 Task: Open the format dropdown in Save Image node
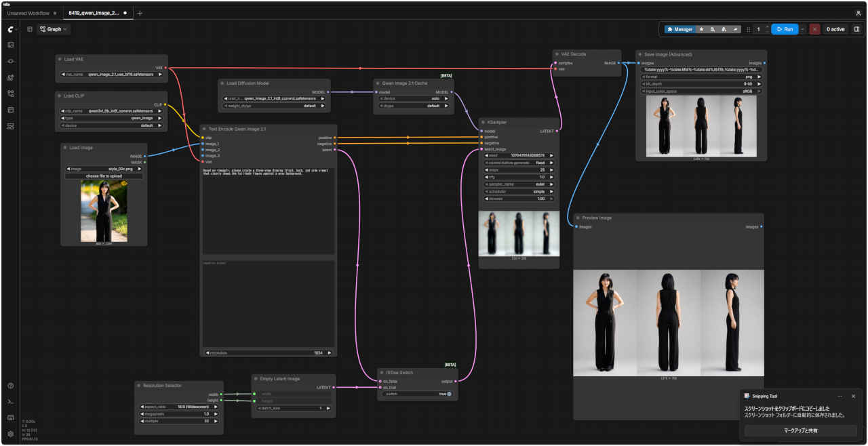701,77
